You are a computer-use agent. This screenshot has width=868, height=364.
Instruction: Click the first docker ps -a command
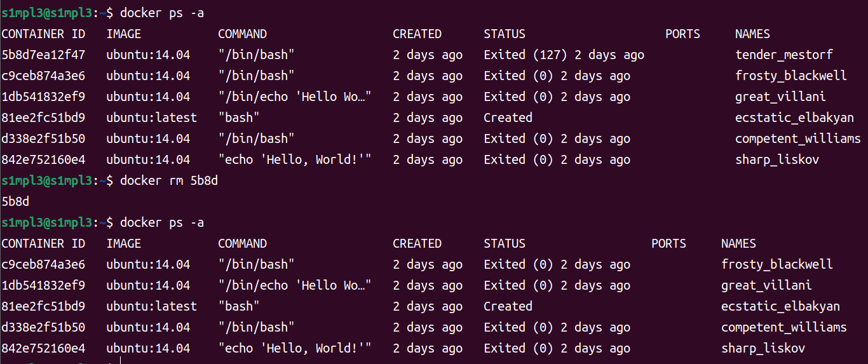pyautogui.click(x=162, y=13)
